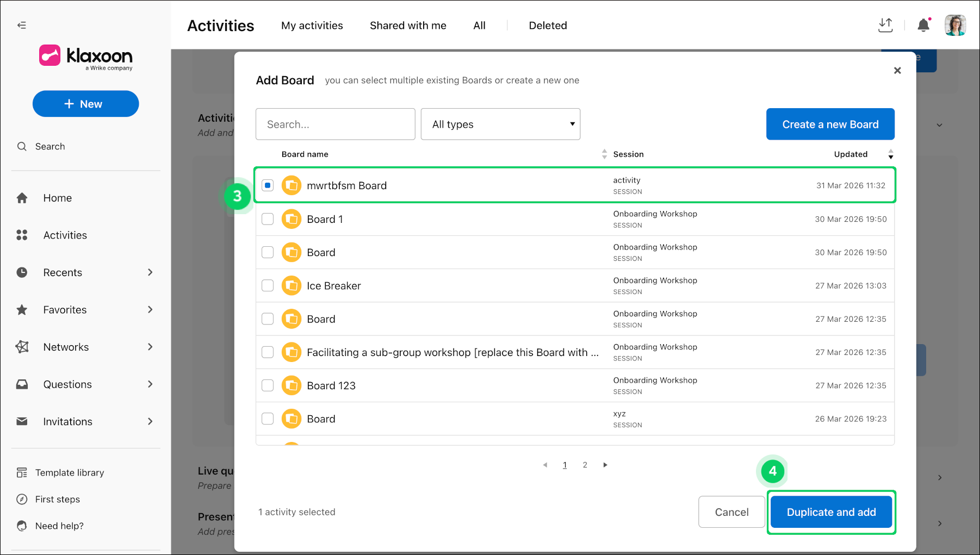Image resolution: width=980 pixels, height=555 pixels.
Task: Expand the Networks submenu chevron
Action: click(151, 347)
